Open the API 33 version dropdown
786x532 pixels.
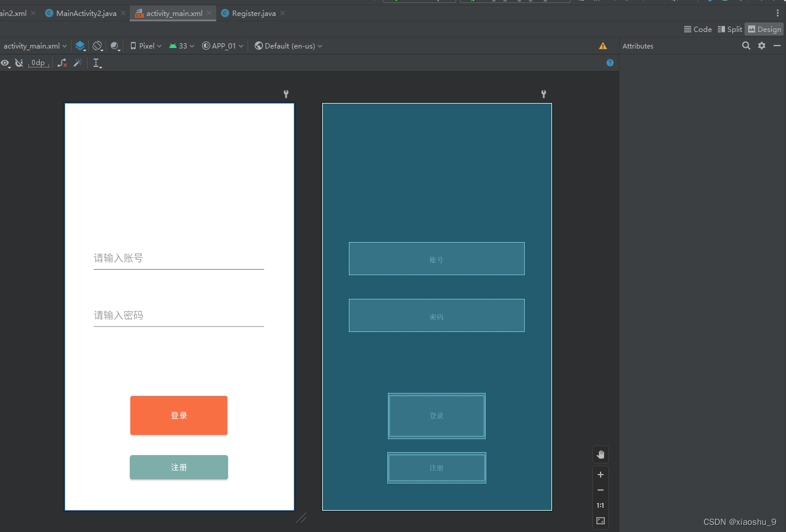pos(181,46)
